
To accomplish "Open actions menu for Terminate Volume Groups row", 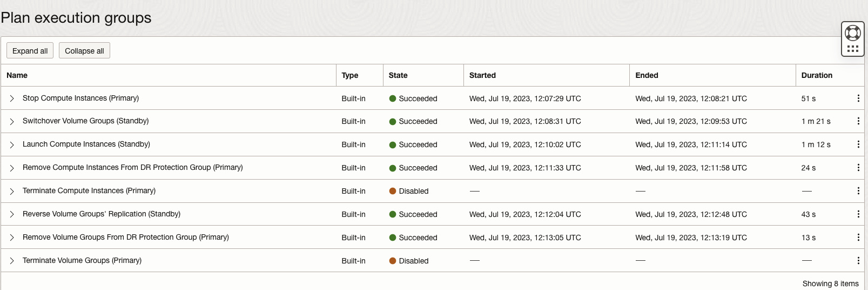I will [x=858, y=261].
